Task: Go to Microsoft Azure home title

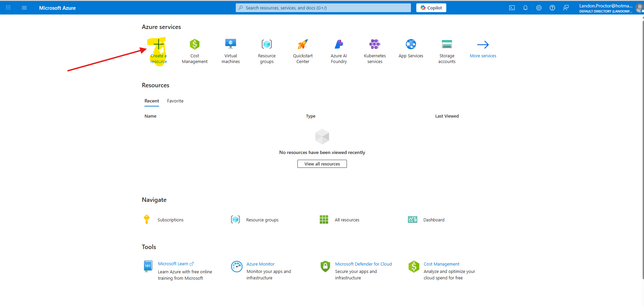Action: [57, 8]
